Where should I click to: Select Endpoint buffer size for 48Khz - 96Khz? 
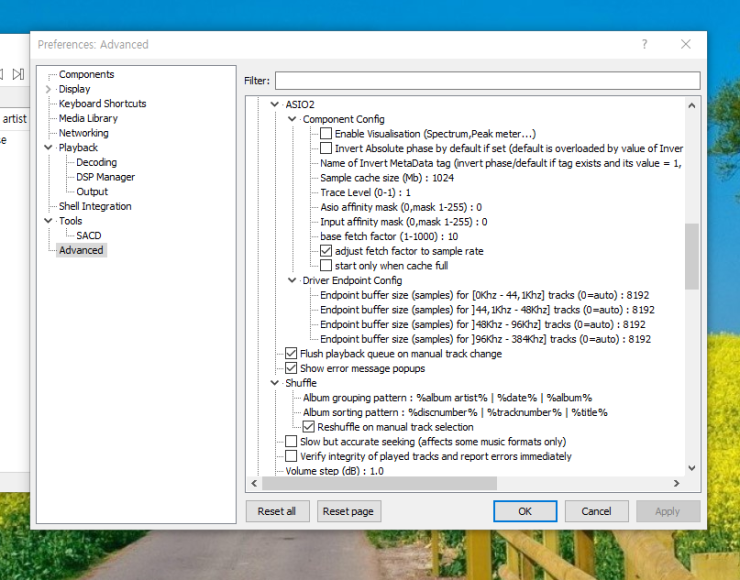coord(482,324)
